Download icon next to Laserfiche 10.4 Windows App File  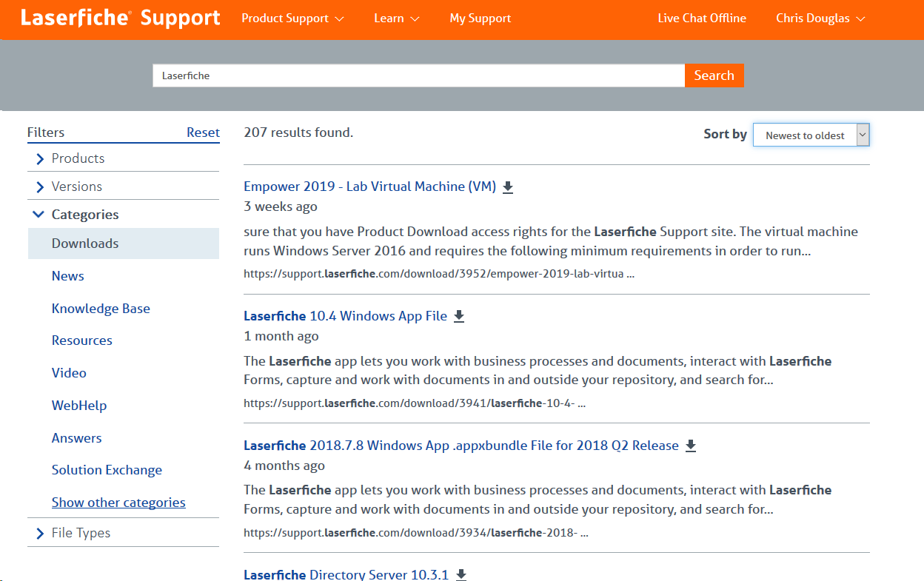(x=459, y=317)
